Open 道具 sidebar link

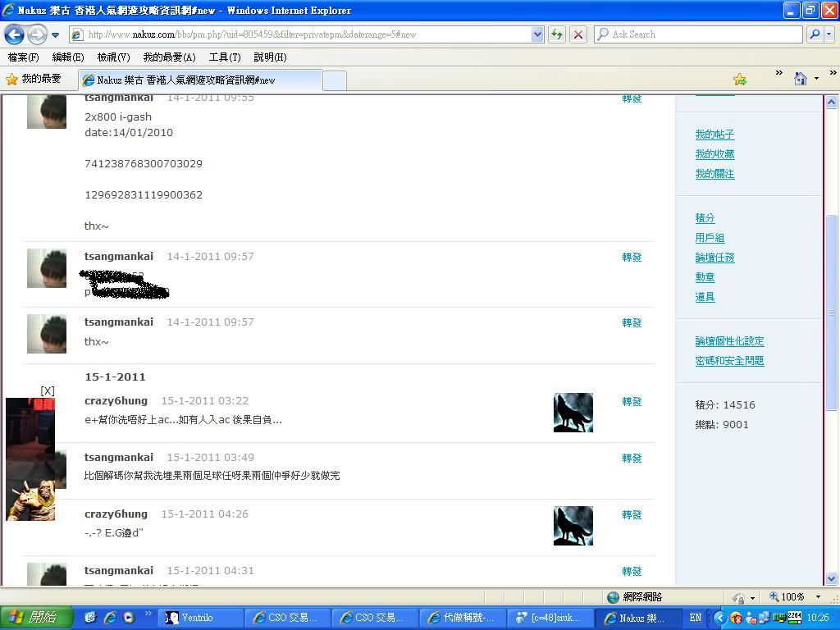(705, 297)
